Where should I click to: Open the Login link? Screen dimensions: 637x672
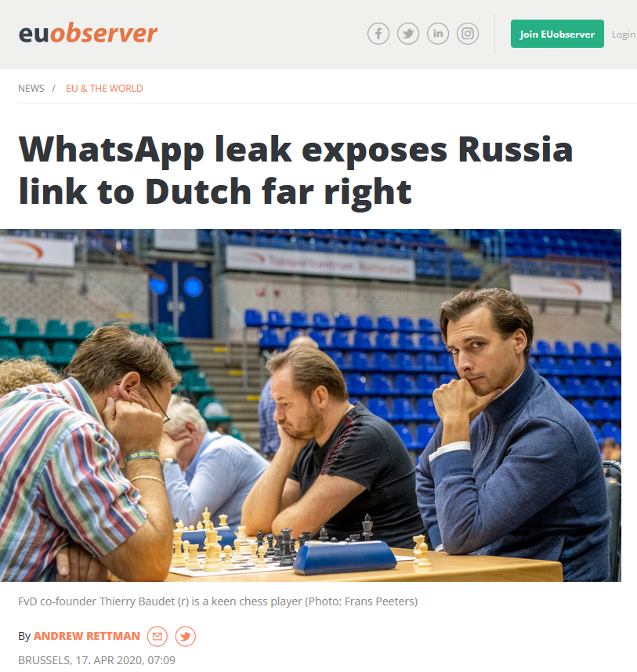624,35
